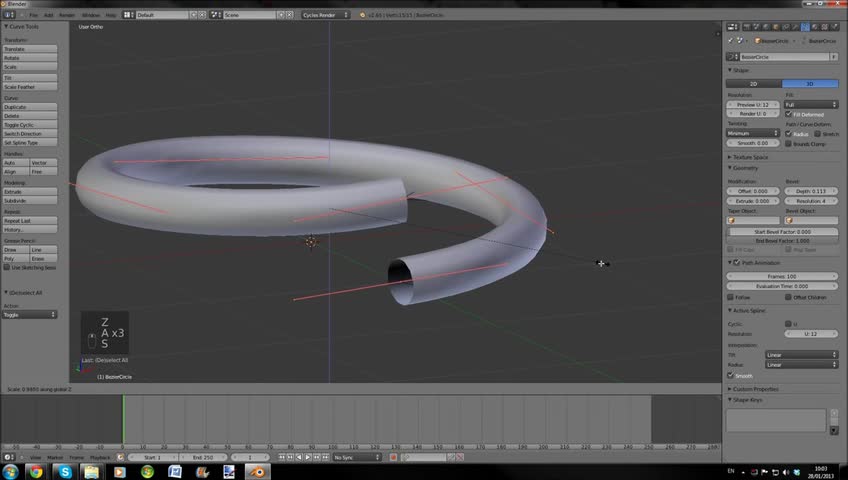Open the Help menu
This screenshot has width=848, height=480.
coord(111,15)
